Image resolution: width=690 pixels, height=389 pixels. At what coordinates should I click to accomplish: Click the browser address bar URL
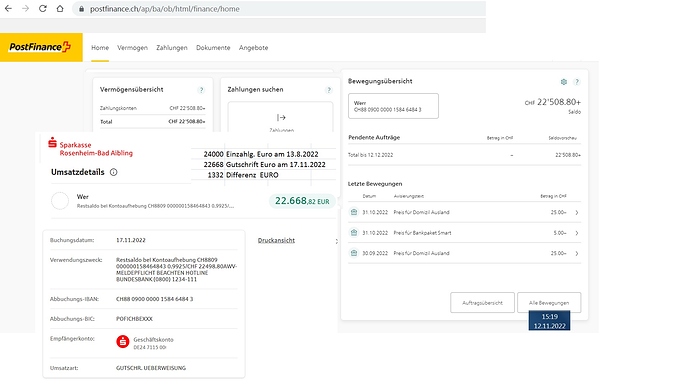pos(165,9)
